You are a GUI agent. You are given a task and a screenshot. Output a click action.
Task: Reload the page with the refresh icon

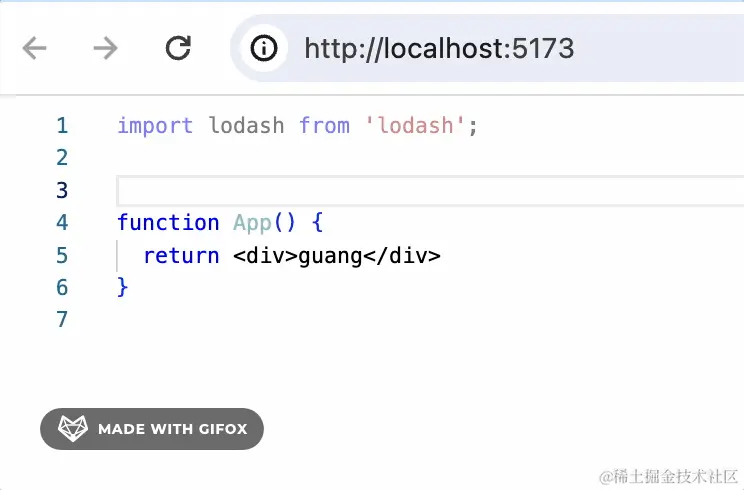pyautogui.click(x=178, y=48)
